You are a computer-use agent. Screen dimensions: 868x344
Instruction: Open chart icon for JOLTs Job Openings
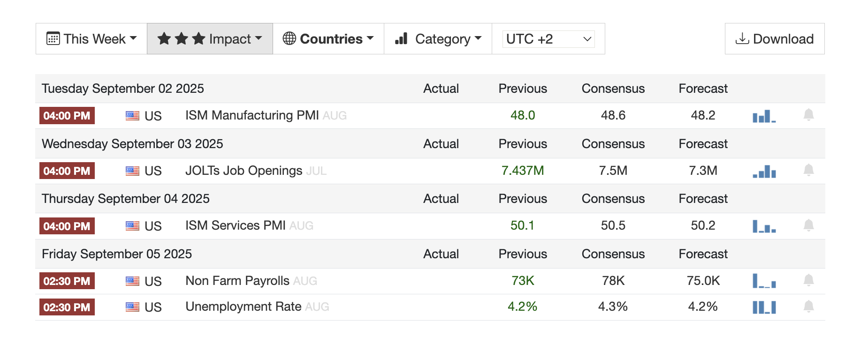[x=764, y=171]
